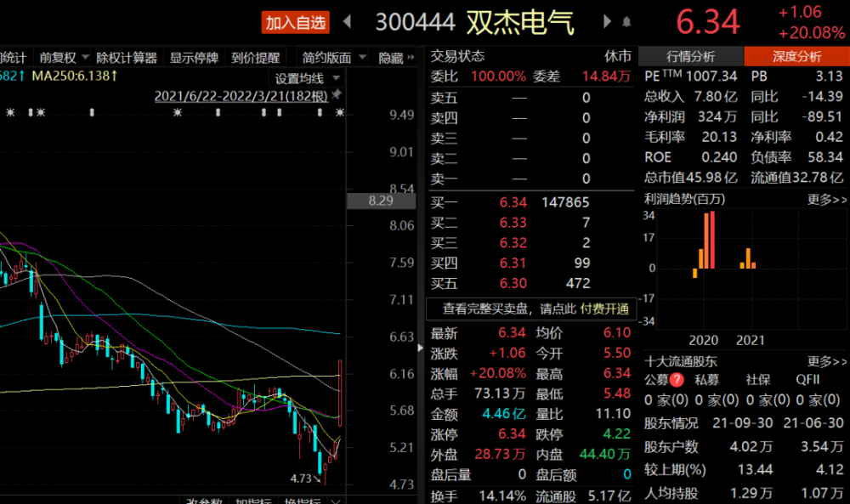Open the 统计 toolbar item
The image size is (850, 504).
pos(13,58)
